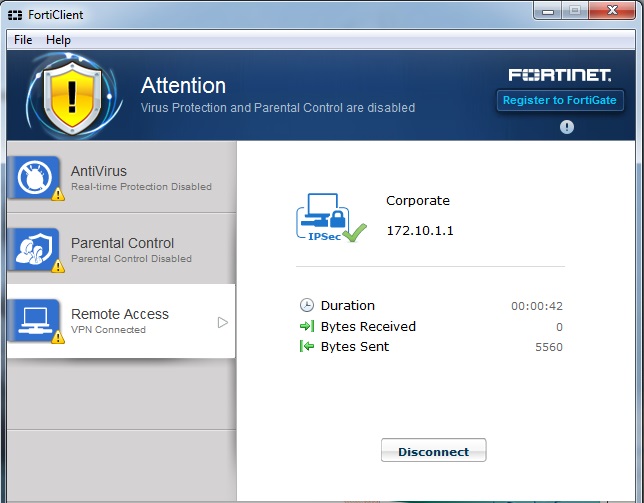Select the AntiVirus bug icon
The image size is (644, 503).
click(34, 177)
